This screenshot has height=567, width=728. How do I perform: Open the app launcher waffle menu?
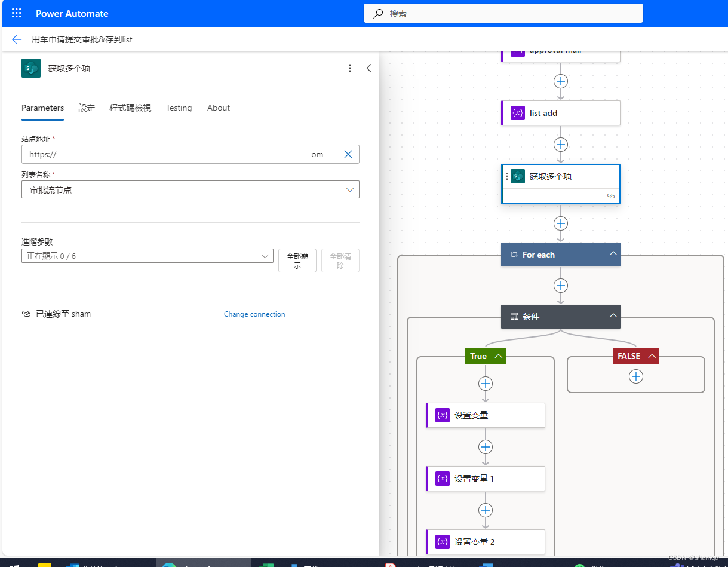(16, 13)
